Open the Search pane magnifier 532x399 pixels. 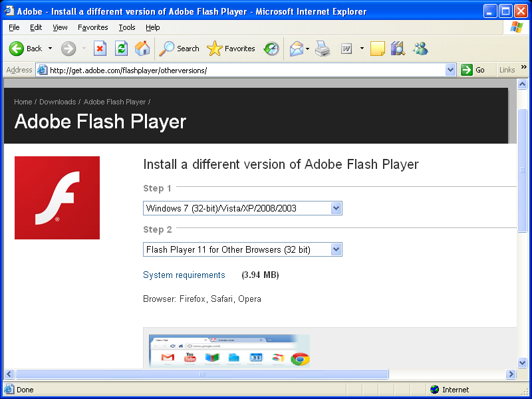pyautogui.click(x=167, y=49)
